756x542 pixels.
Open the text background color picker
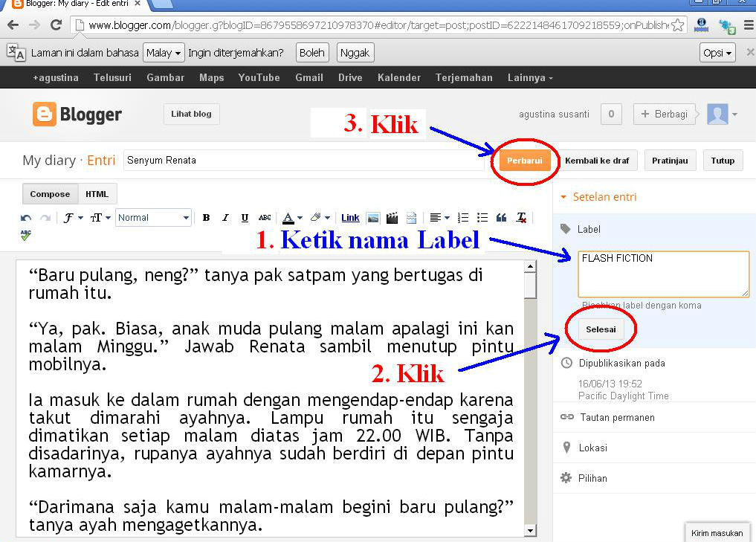320,218
